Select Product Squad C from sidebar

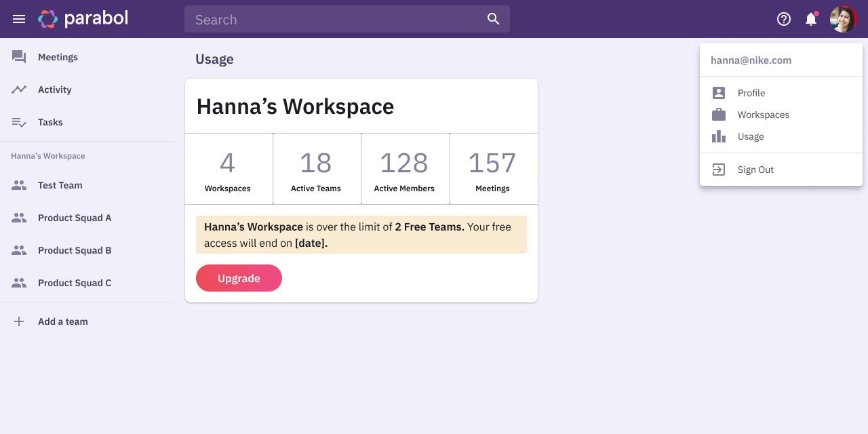[75, 283]
